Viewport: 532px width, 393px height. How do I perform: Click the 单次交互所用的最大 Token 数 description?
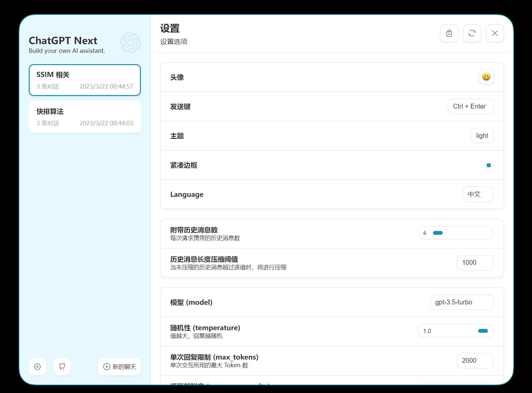tap(209, 365)
